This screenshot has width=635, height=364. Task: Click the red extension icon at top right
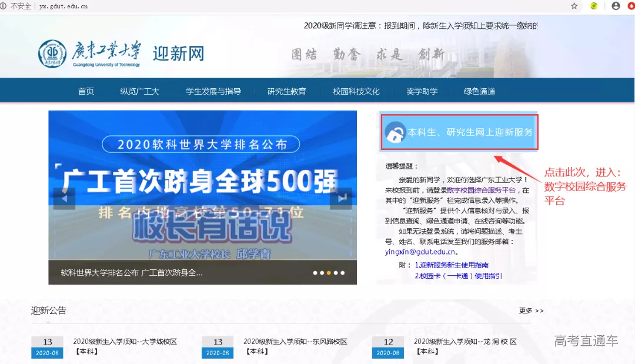click(x=631, y=6)
